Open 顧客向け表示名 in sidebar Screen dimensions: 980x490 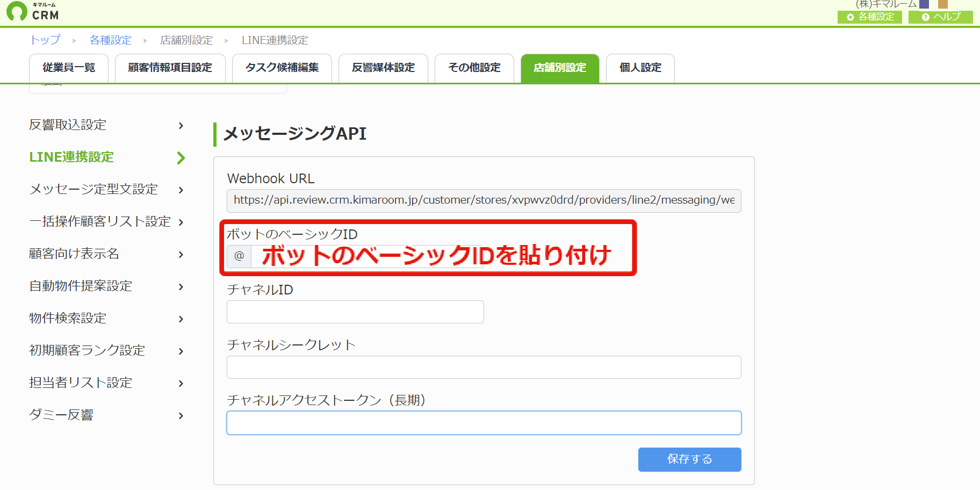click(74, 254)
